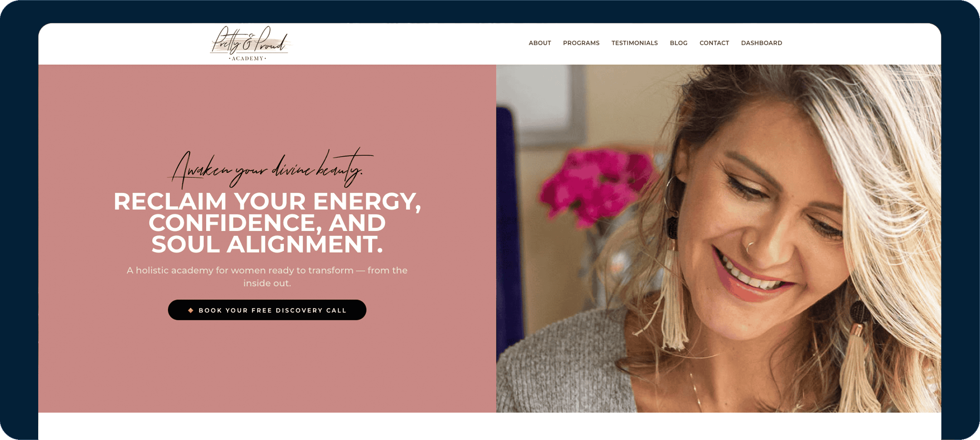Open the About page
The image size is (980, 440).
pyautogui.click(x=540, y=43)
